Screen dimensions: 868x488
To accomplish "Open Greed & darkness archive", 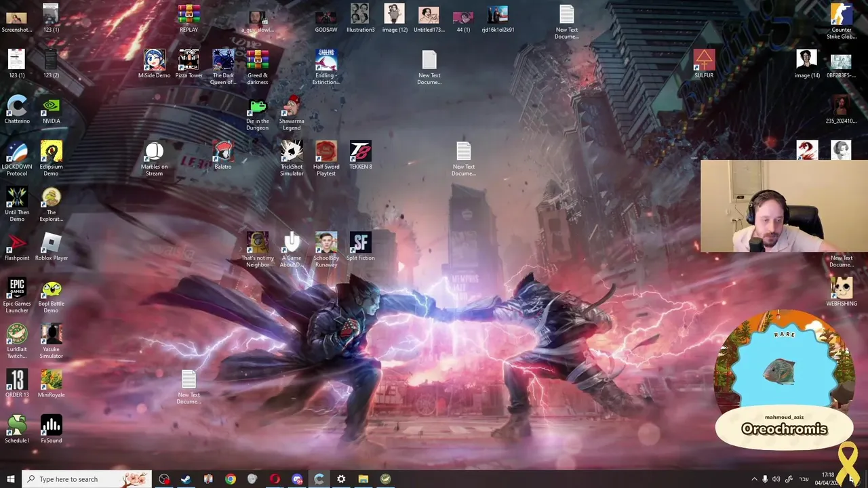I will click(x=258, y=67).
